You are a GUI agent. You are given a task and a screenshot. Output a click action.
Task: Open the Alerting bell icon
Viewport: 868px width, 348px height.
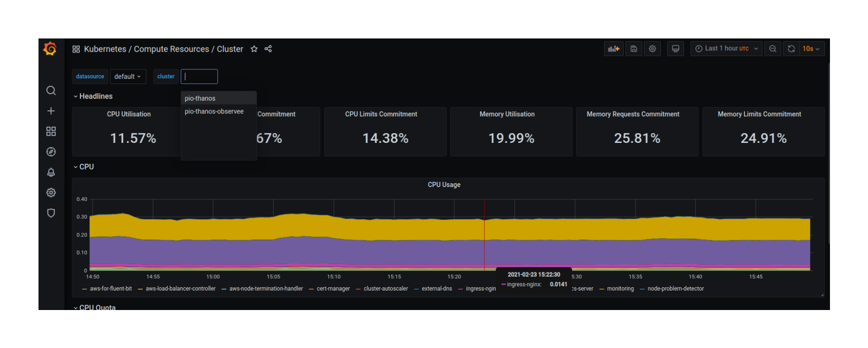point(51,172)
